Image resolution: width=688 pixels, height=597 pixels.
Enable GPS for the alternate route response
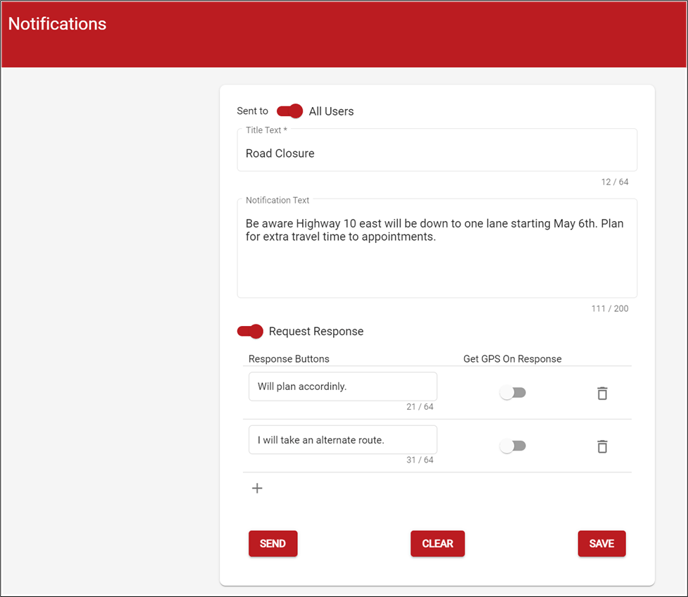513,446
